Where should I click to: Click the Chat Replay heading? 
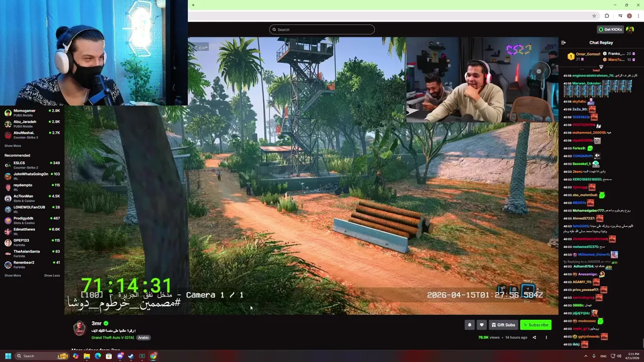coord(601,43)
